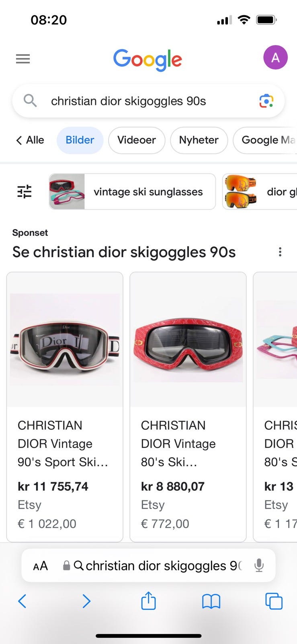Open the kr 11 755,74 Dior goggles listing
This screenshot has height=644, width=297.
[x=65, y=407]
